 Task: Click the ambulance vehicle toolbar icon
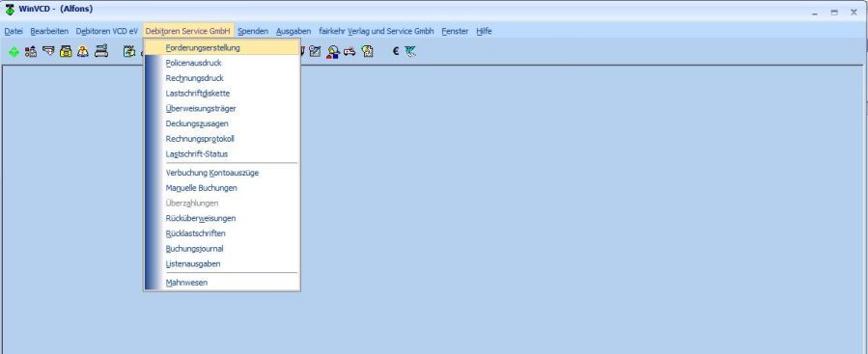point(350,52)
